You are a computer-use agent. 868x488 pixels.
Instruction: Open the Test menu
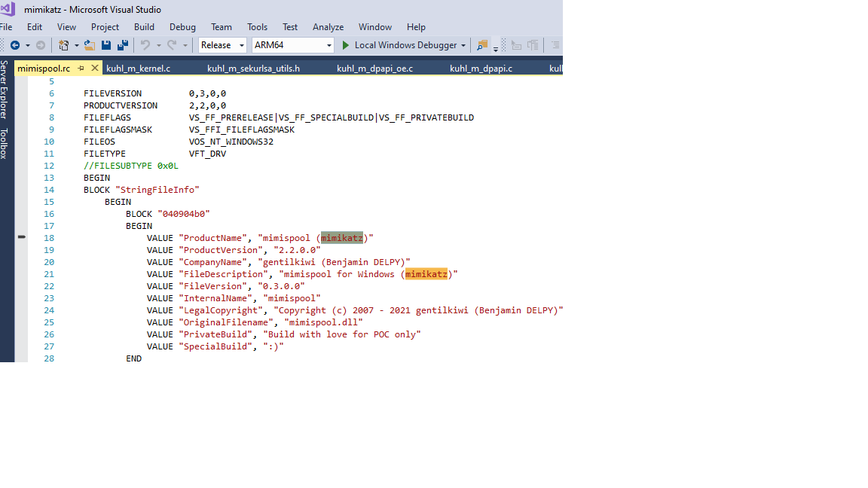289,27
